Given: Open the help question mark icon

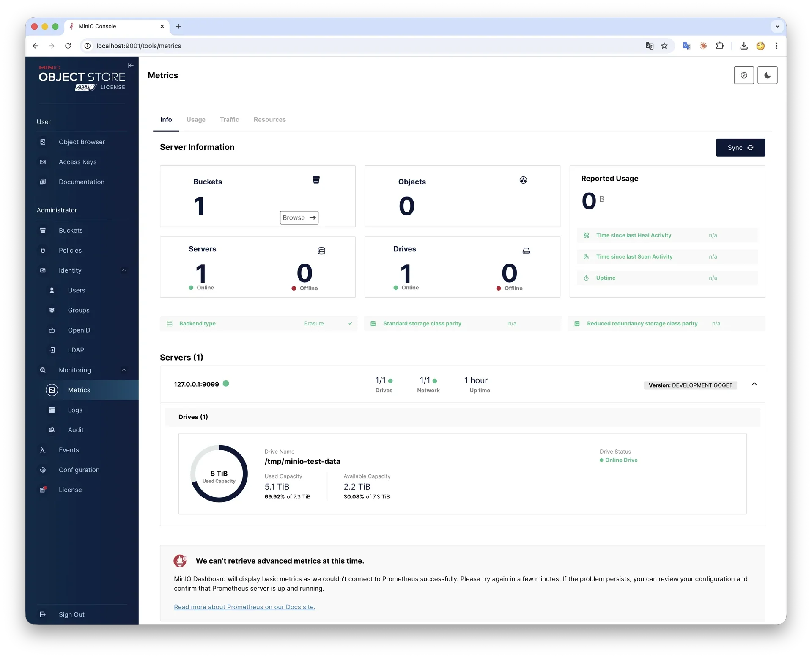Looking at the screenshot, I should tap(743, 75).
